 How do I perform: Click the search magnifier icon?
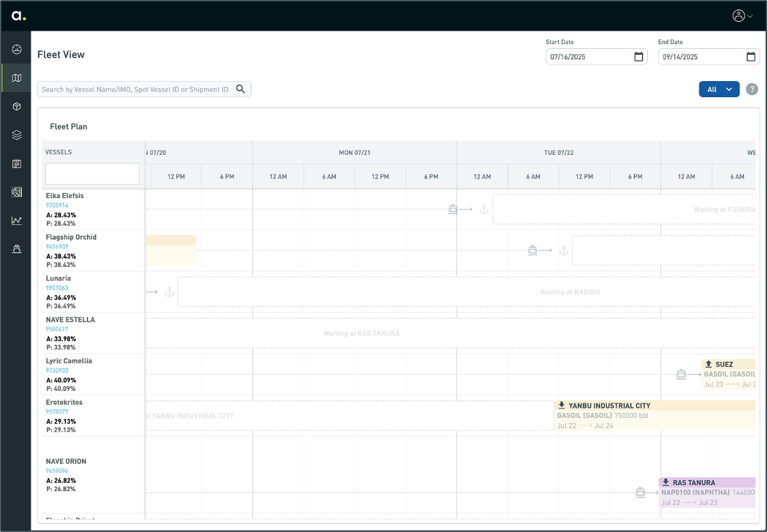[x=241, y=89]
